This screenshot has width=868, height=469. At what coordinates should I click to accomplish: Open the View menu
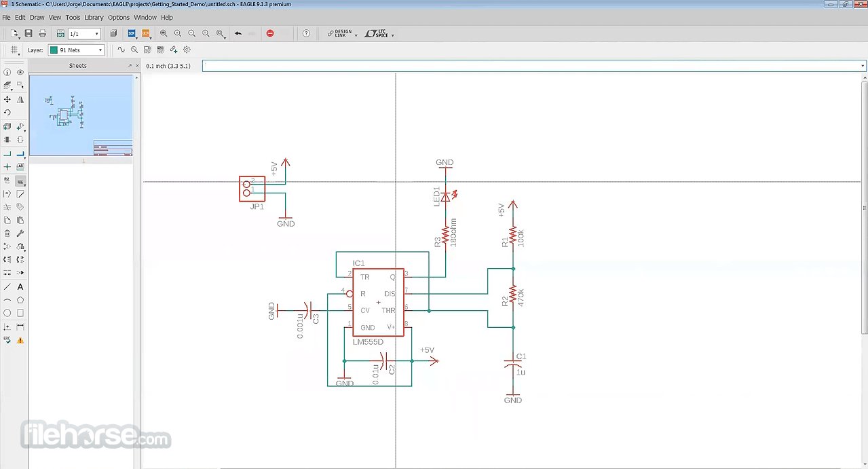click(55, 18)
